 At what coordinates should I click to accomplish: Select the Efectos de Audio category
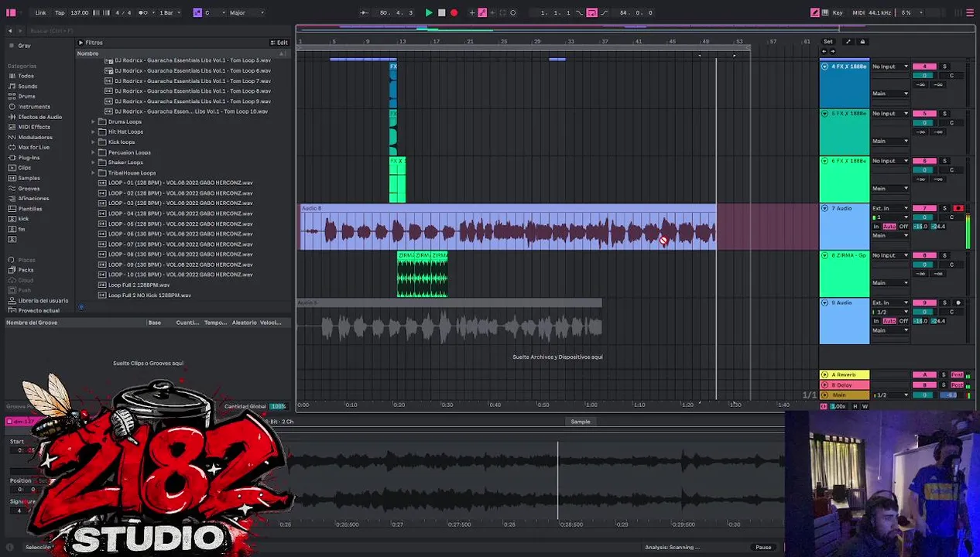39,117
